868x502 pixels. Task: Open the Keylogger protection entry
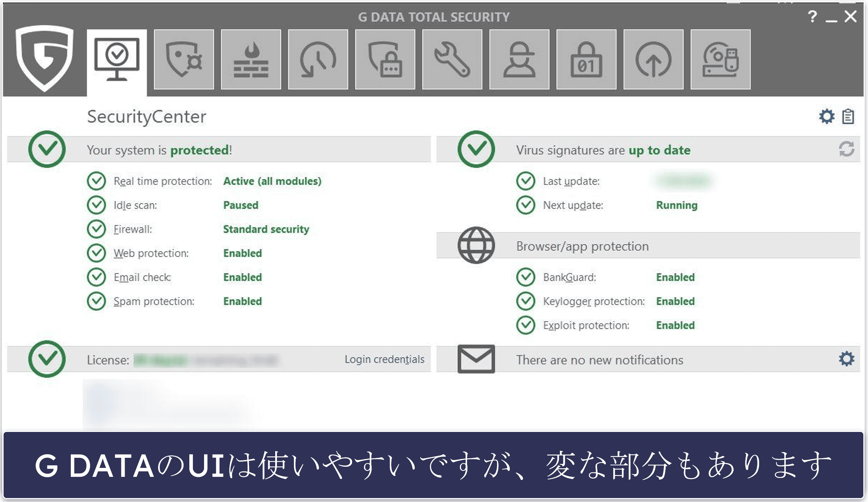pos(594,301)
